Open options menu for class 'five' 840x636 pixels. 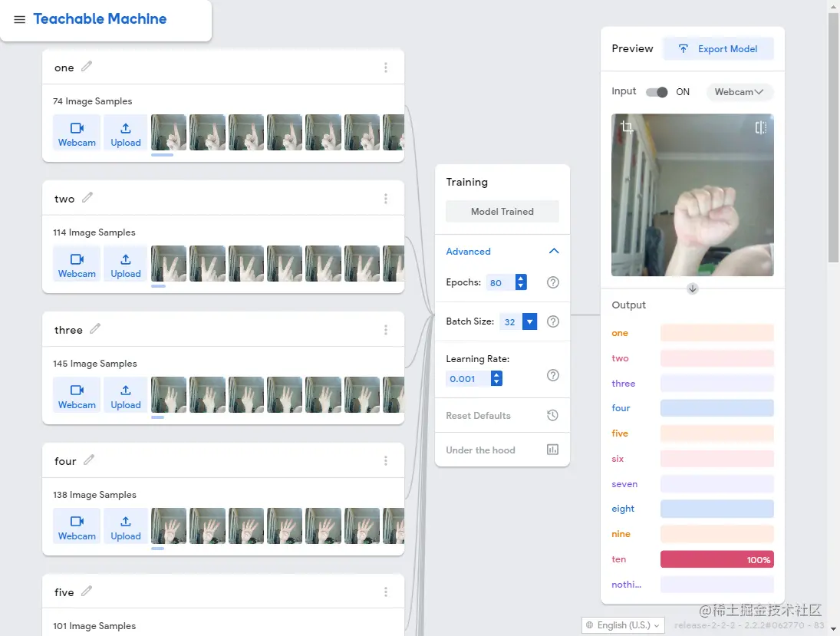(x=386, y=592)
